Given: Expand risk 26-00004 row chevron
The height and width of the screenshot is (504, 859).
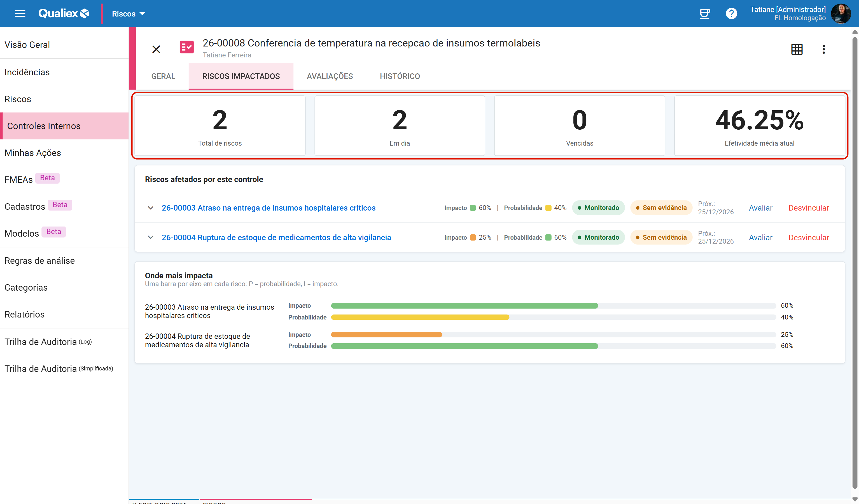Looking at the screenshot, I should coord(150,237).
